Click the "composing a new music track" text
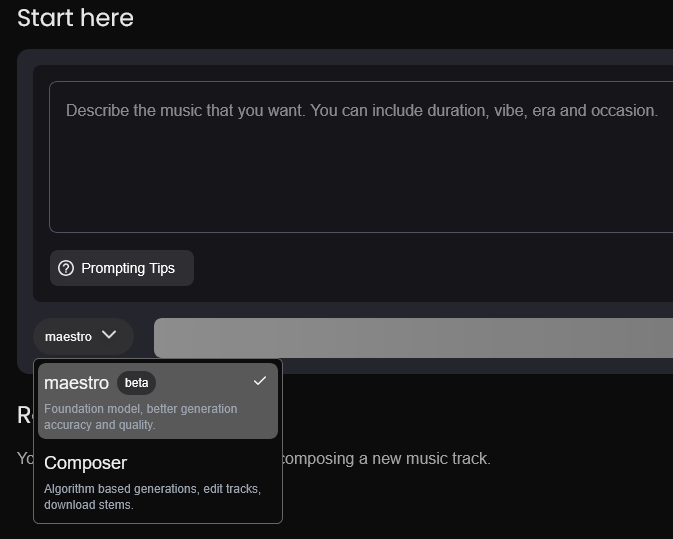The height and width of the screenshot is (539, 673). pos(387,459)
